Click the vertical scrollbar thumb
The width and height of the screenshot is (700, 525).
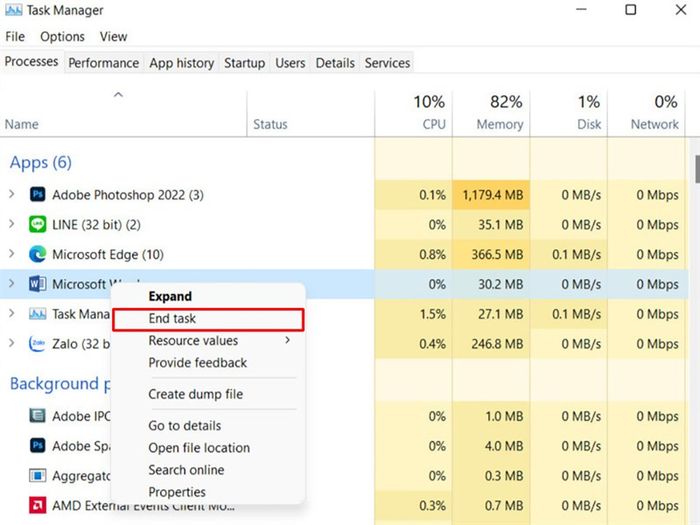(x=697, y=169)
